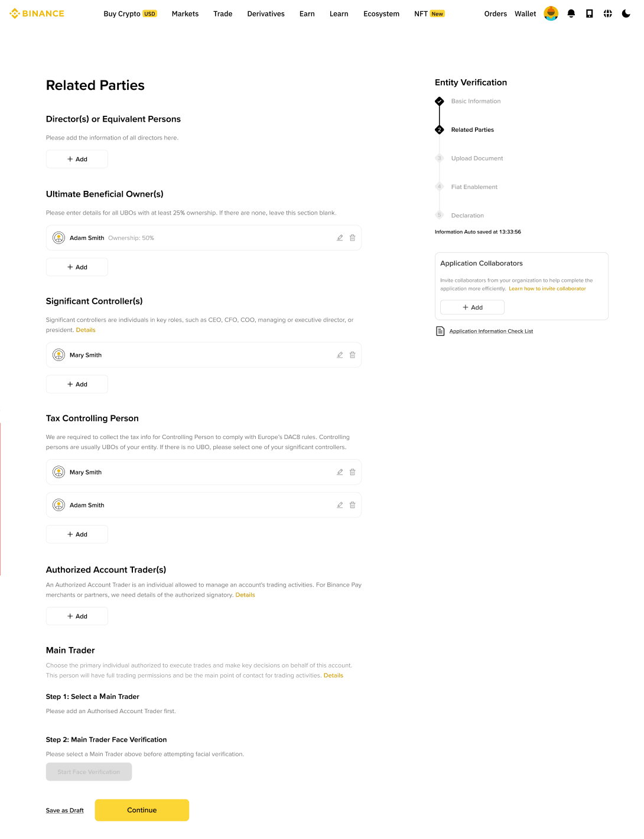Edit Adam Smith's beneficial owner entry
Screen dimensions: 644x839
click(340, 238)
